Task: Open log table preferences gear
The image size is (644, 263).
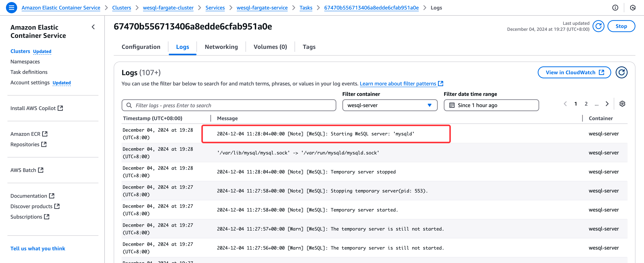Action: pos(622,104)
